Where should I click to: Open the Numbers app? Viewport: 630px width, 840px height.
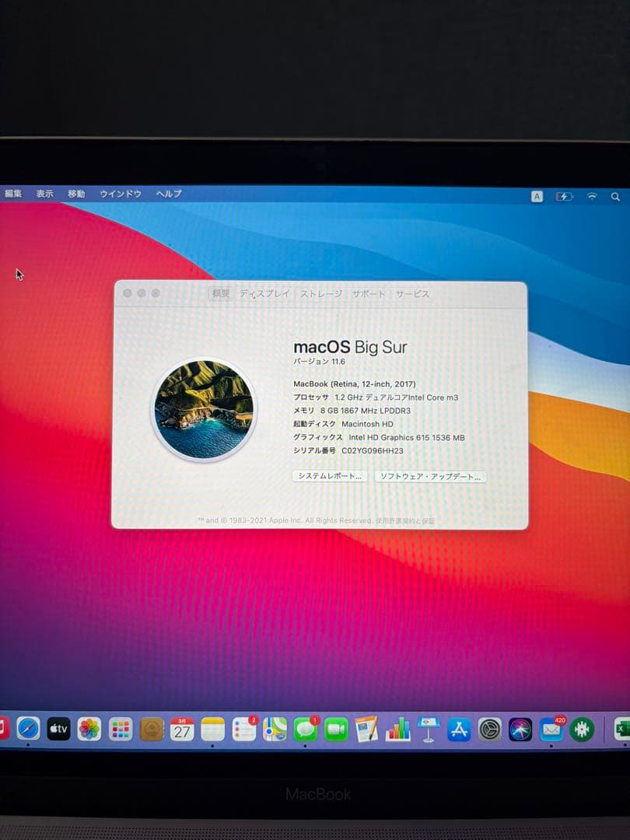point(398,729)
